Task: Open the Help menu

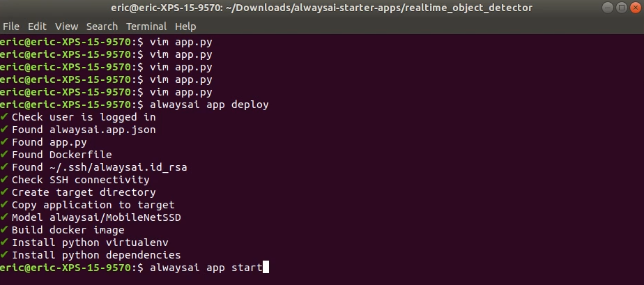Action: pos(185,26)
